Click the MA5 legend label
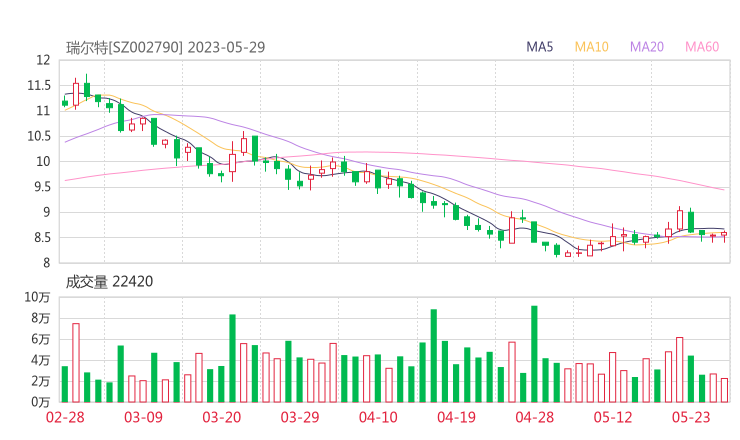The image size is (740, 440). (x=539, y=47)
